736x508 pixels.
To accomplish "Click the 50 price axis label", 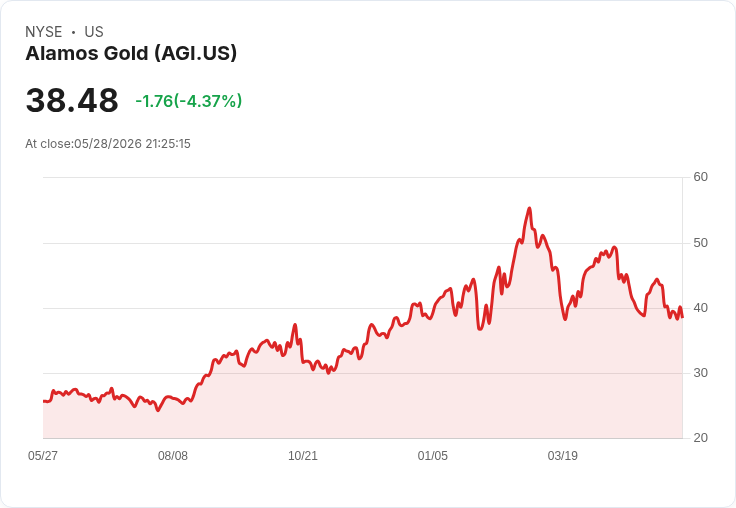I will click(x=701, y=243).
